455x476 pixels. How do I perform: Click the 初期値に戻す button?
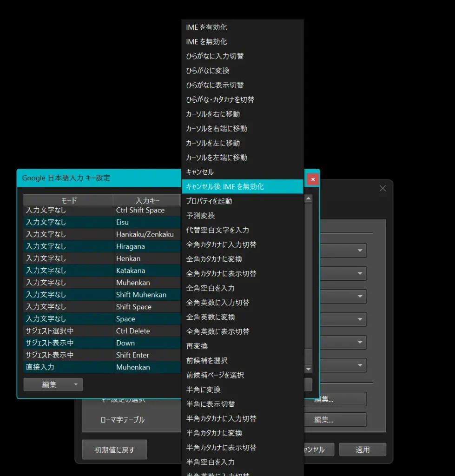click(114, 450)
